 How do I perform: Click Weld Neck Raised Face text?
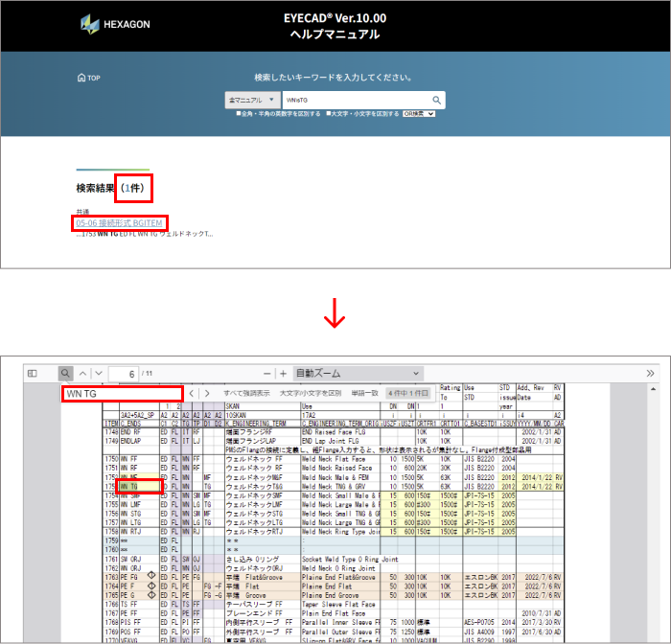click(x=336, y=468)
